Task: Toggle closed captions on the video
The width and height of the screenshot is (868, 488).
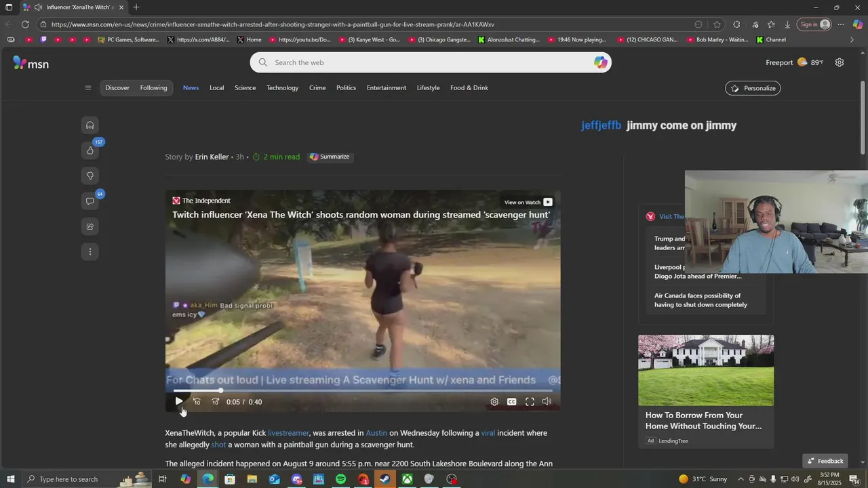Action: pos(512,402)
